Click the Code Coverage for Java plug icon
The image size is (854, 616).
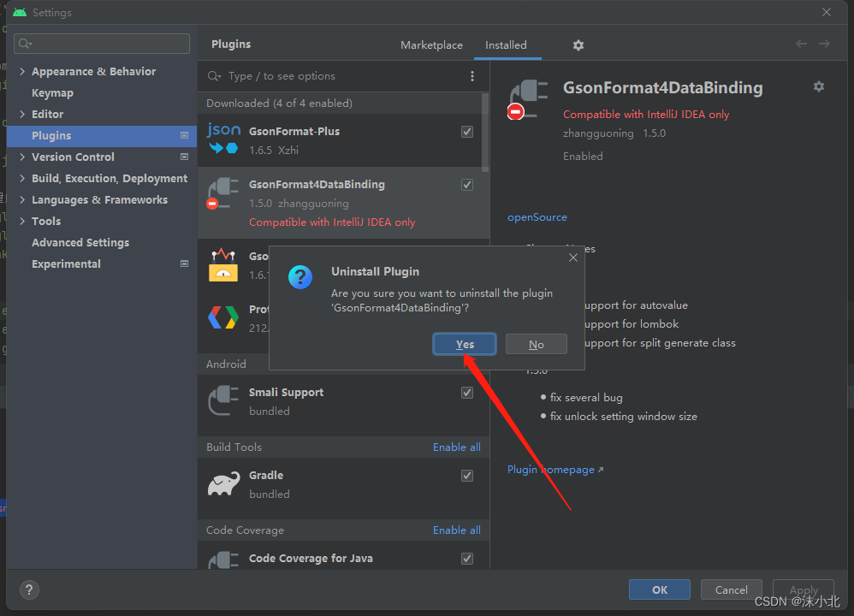223,560
